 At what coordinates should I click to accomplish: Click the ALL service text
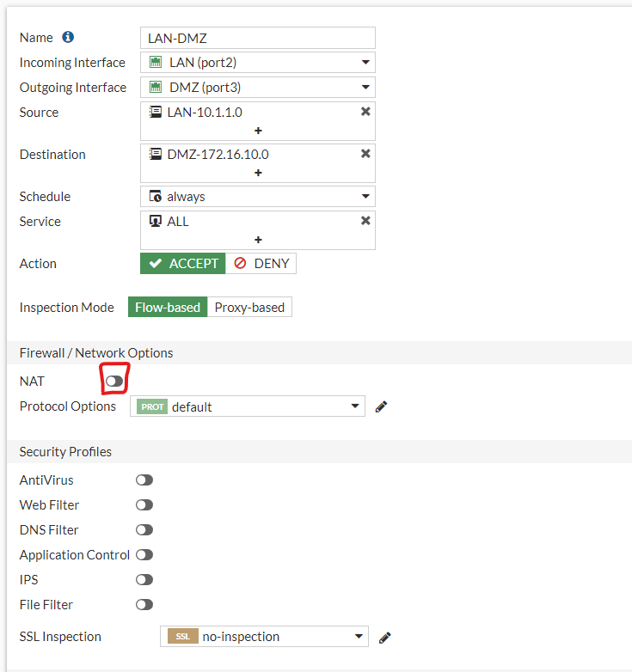click(x=177, y=221)
